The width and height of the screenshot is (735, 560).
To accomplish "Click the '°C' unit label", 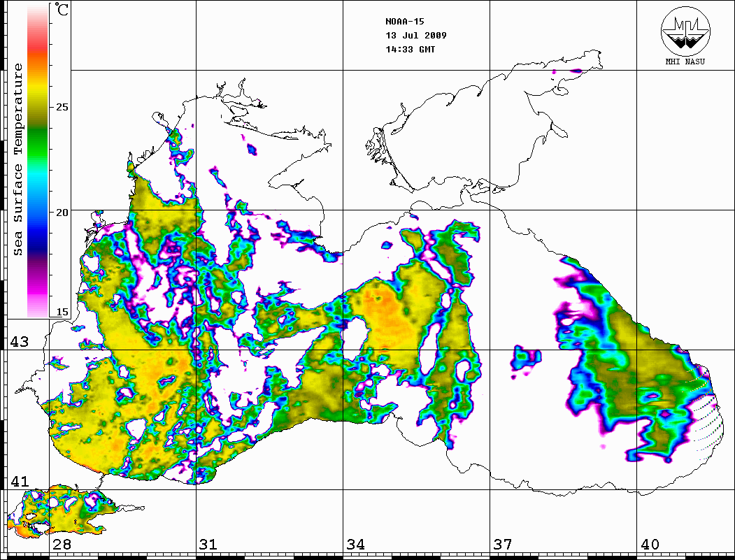I will coord(61,9).
